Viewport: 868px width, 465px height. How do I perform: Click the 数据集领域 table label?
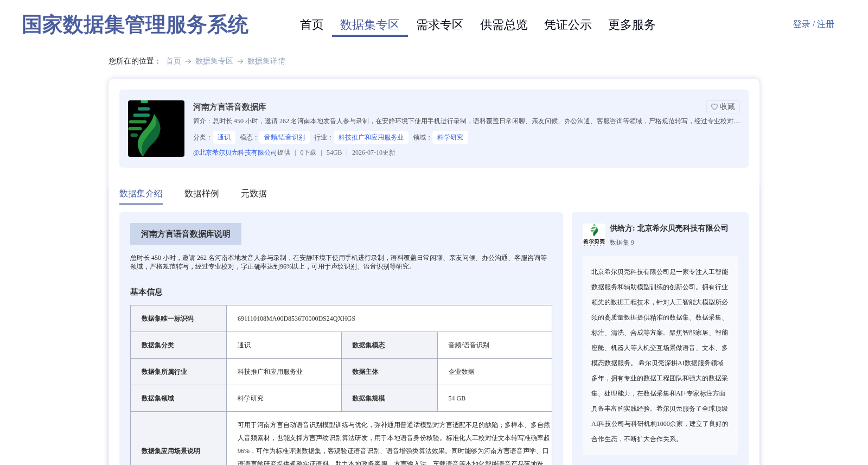tap(158, 398)
